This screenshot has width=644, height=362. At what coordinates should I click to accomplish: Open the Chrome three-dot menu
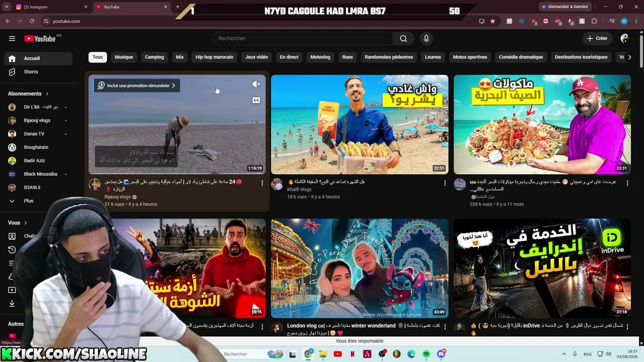tap(636, 21)
